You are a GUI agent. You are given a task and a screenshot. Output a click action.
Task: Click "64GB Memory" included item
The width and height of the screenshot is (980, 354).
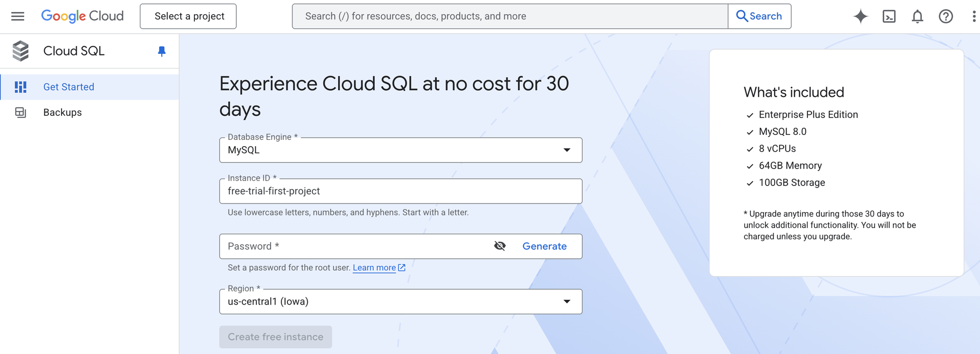(791, 166)
